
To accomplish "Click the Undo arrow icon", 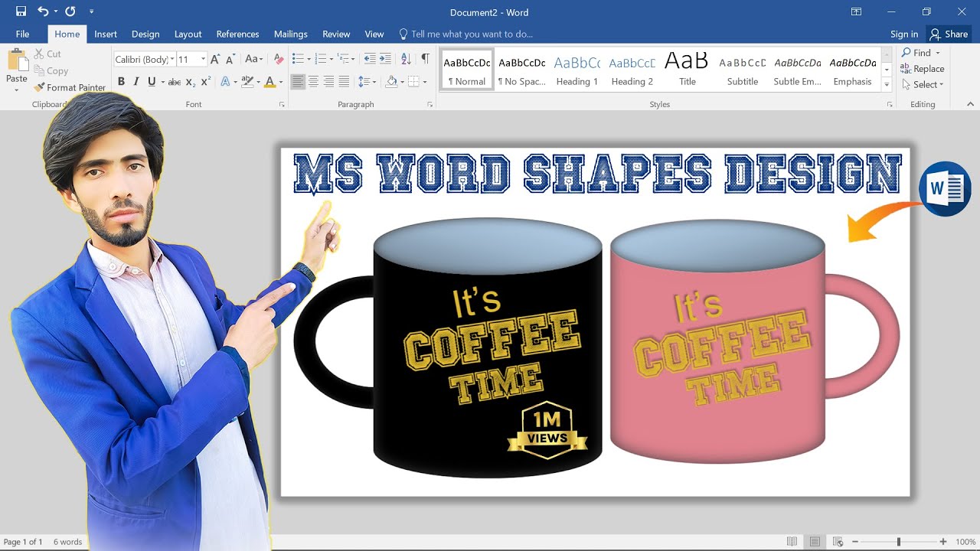I will click(x=43, y=11).
